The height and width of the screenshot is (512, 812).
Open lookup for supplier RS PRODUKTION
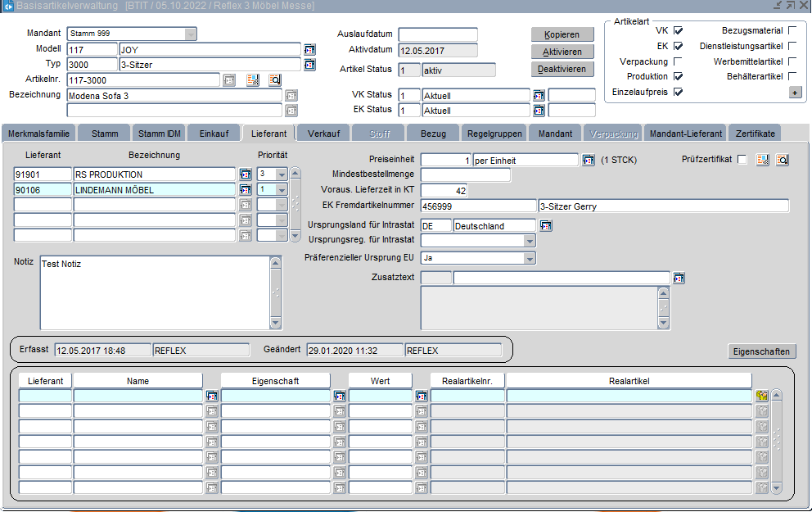245,174
